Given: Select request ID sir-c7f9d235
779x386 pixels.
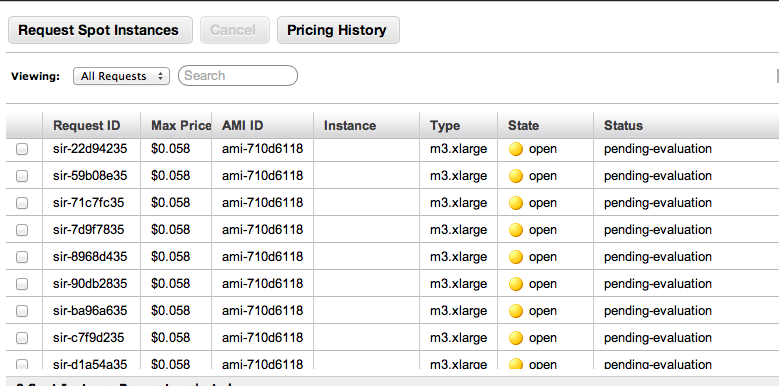Looking at the screenshot, I should [x=88, y=337].
